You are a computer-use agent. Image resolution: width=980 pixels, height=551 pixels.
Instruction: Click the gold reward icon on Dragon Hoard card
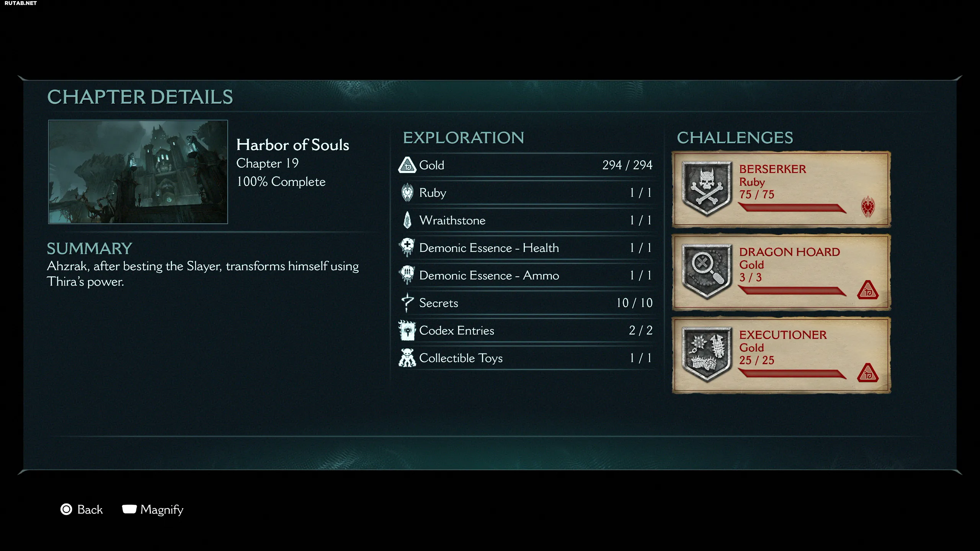(868, 290)
